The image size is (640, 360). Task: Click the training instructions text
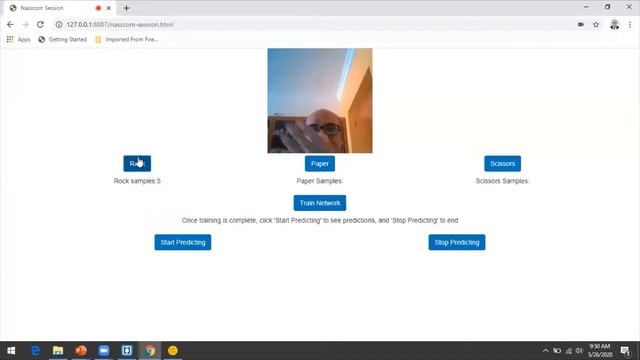tap(320, 220)
